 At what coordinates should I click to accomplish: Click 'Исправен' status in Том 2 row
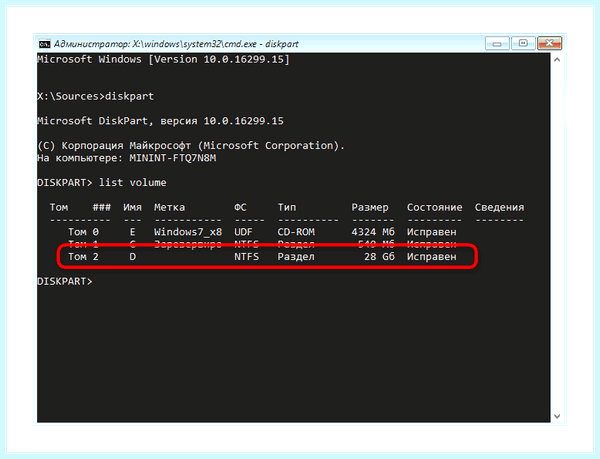432,257
